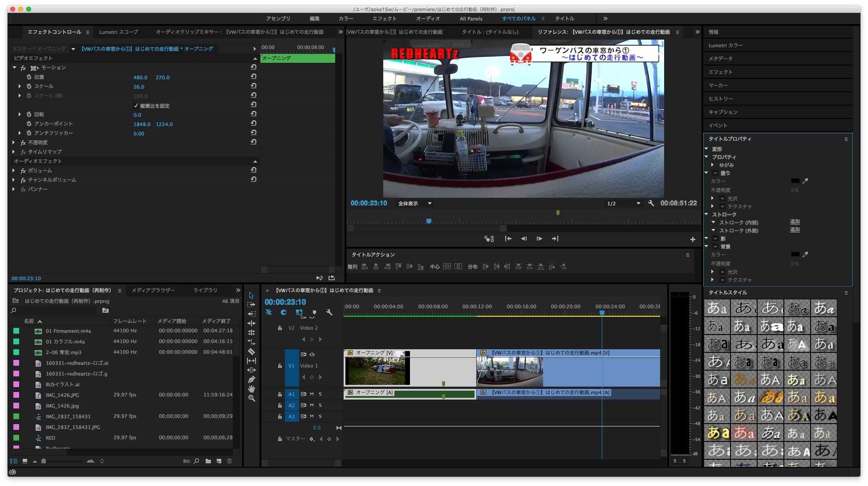Screen dimensions: 868x486
Task: Open timeline display settings wrench
Action: coord(329,313)
